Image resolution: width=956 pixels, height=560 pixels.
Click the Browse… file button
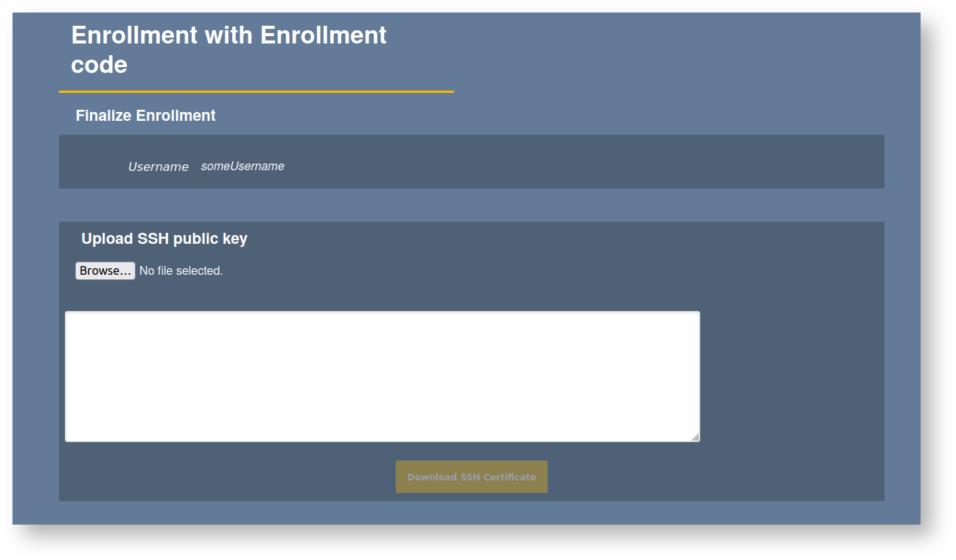105,271
